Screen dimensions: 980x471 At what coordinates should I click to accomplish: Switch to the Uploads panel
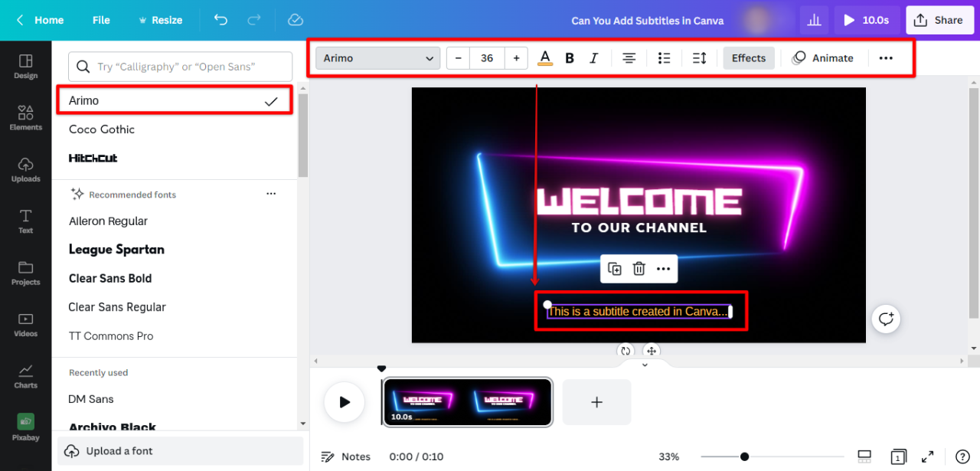point(25,169)
